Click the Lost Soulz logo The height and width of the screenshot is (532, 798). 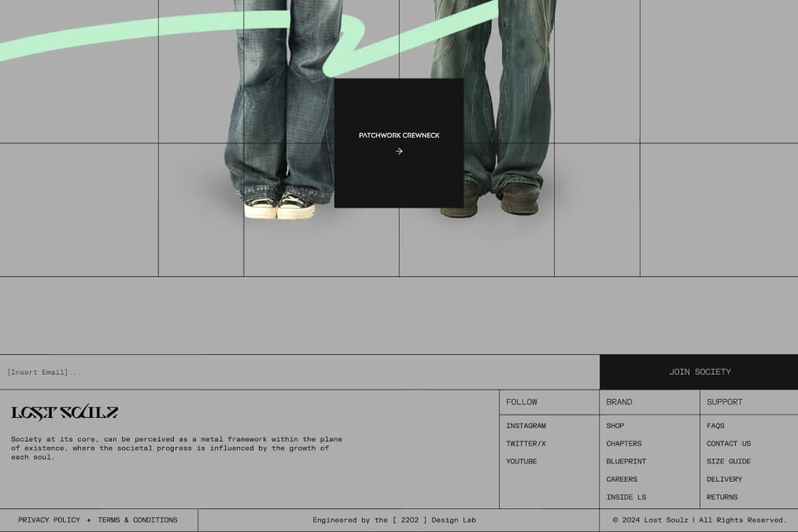coord(65,412)
